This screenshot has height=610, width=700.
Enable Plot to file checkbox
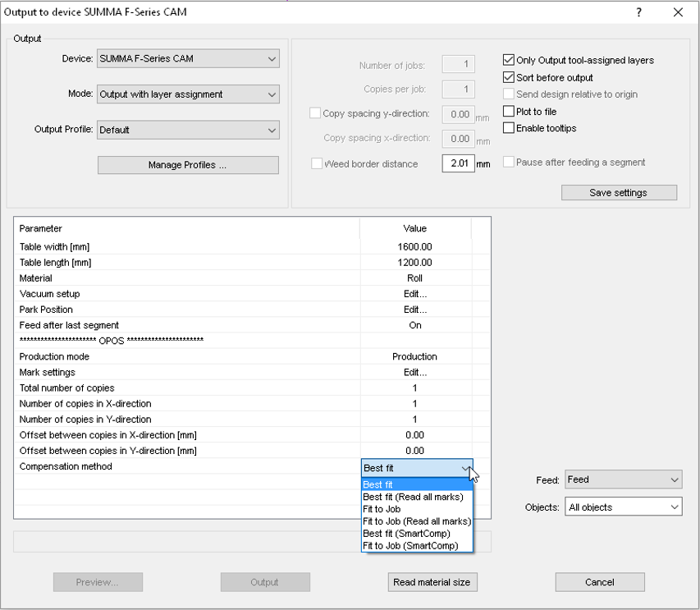coord(509,111)
